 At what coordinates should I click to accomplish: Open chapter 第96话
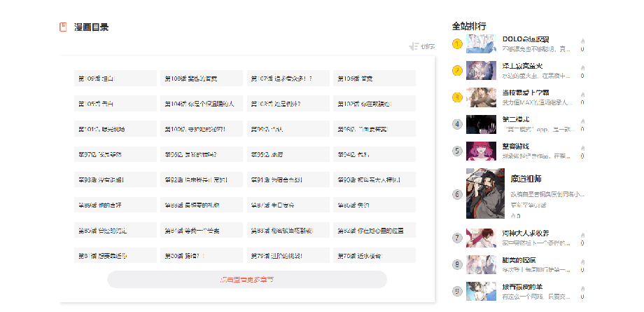coord(202,154)
